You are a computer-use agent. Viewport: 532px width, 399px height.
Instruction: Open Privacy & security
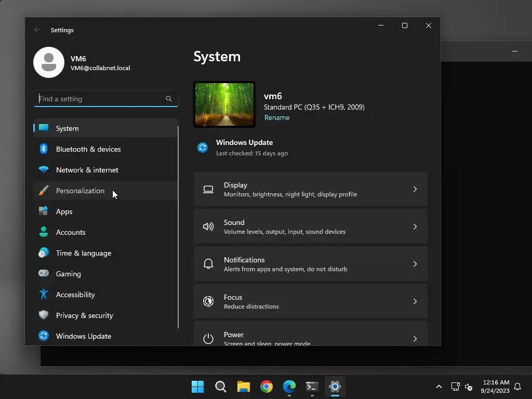pyautogui.click(x=106, y=315)
